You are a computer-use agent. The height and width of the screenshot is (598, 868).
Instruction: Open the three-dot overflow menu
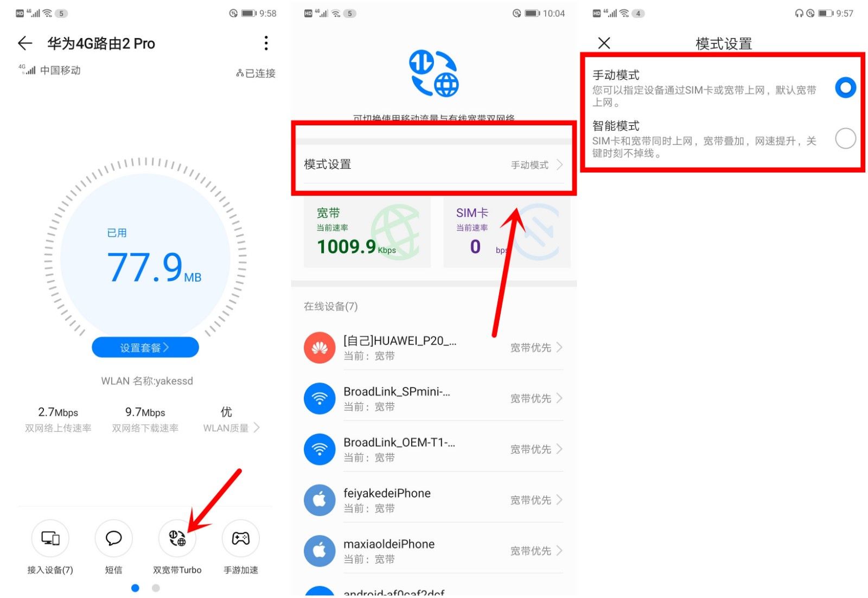(x=266, y=43)
